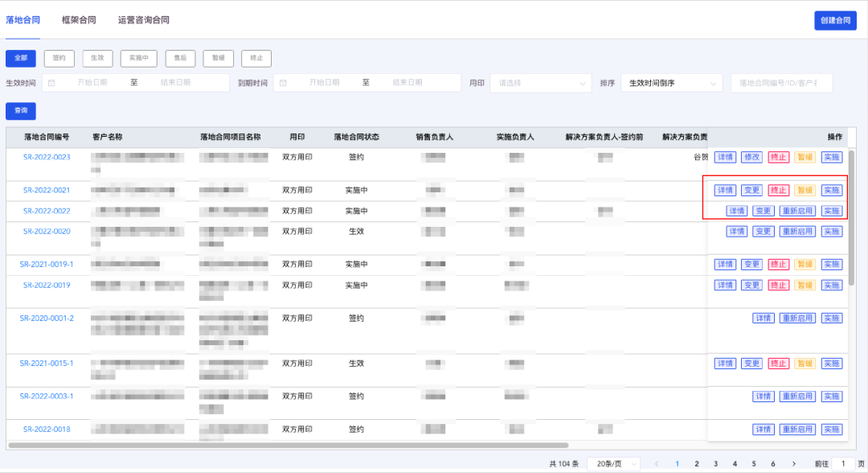This screenshot has height=473, width=868.
Task: Open the 20条/页 page size dropdown
Action: pyautogui.click(x=614, y=463)
